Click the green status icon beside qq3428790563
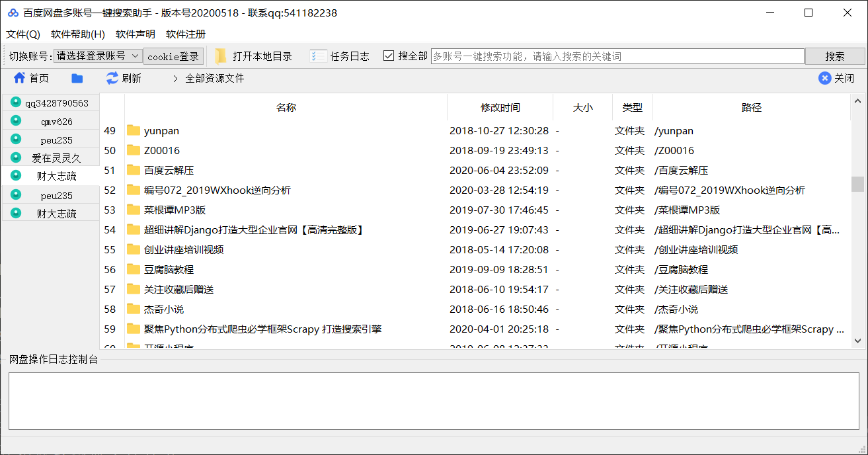 point(15,102)
